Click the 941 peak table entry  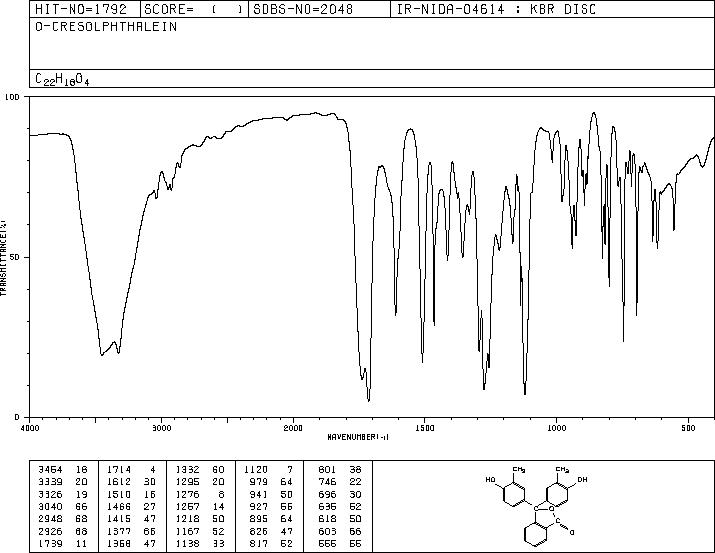pos(259,494)
